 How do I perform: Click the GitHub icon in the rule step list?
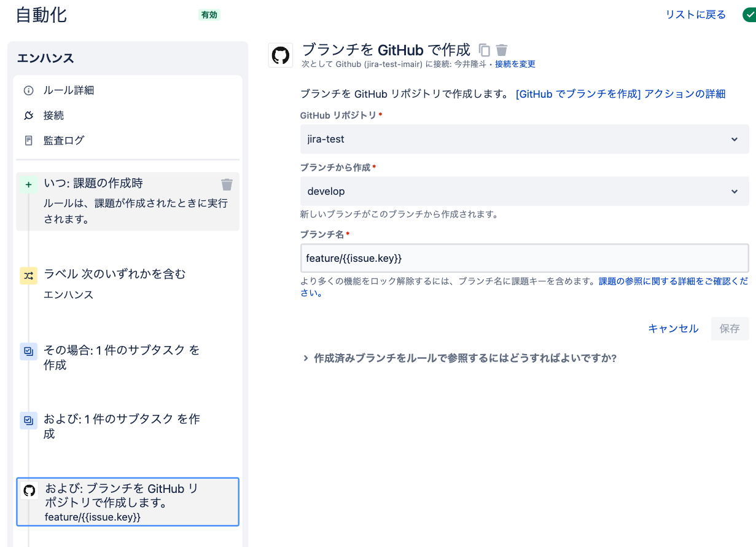(x=29, y=490)
